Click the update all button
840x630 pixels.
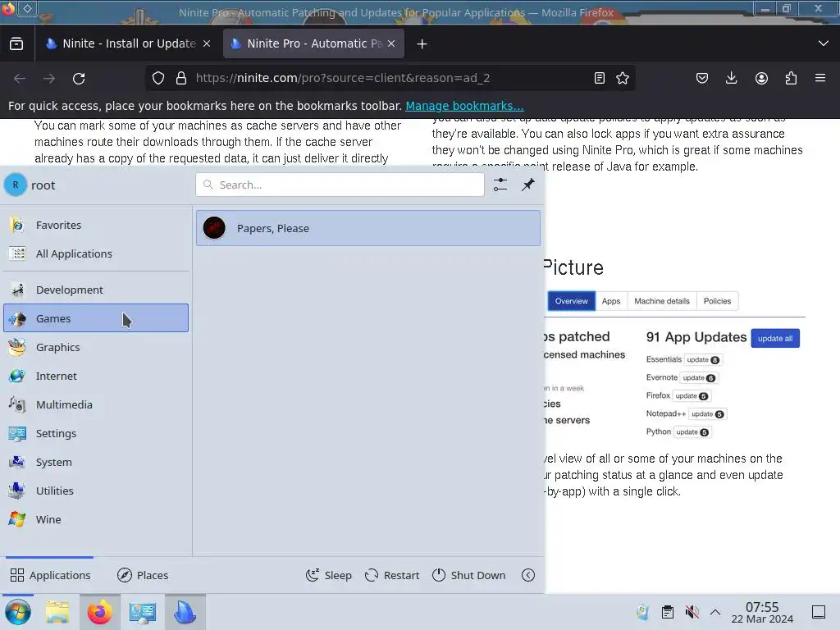click(x=775, y=339)
